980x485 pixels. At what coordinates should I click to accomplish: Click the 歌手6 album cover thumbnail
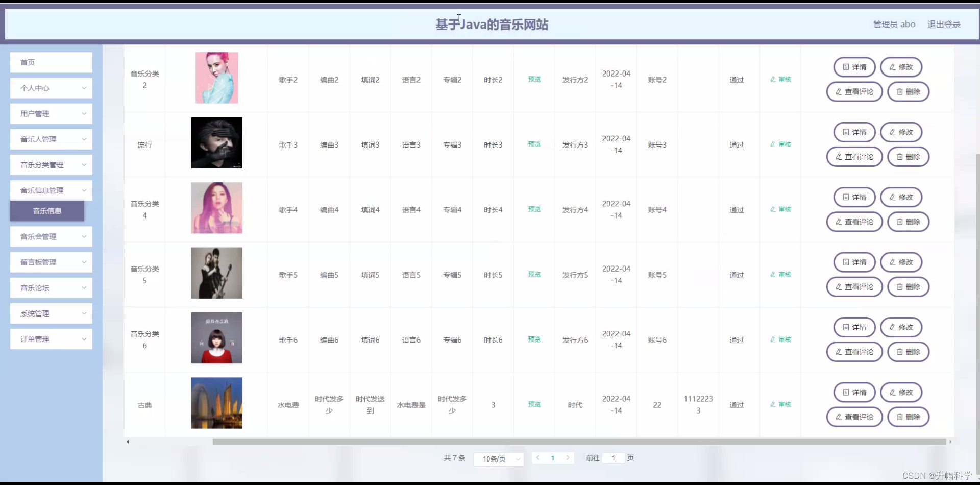click(x=216, y=338)
